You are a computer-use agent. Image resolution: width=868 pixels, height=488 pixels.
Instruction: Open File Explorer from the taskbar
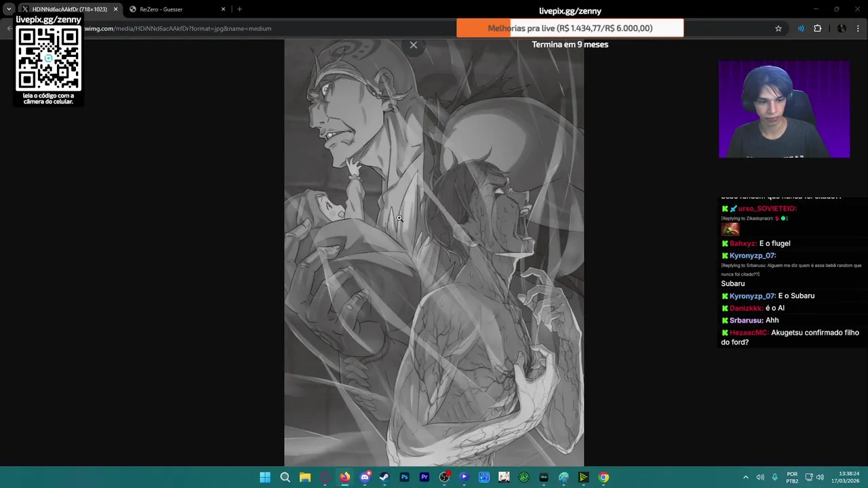pyautogui.click(x=305, y=477)
